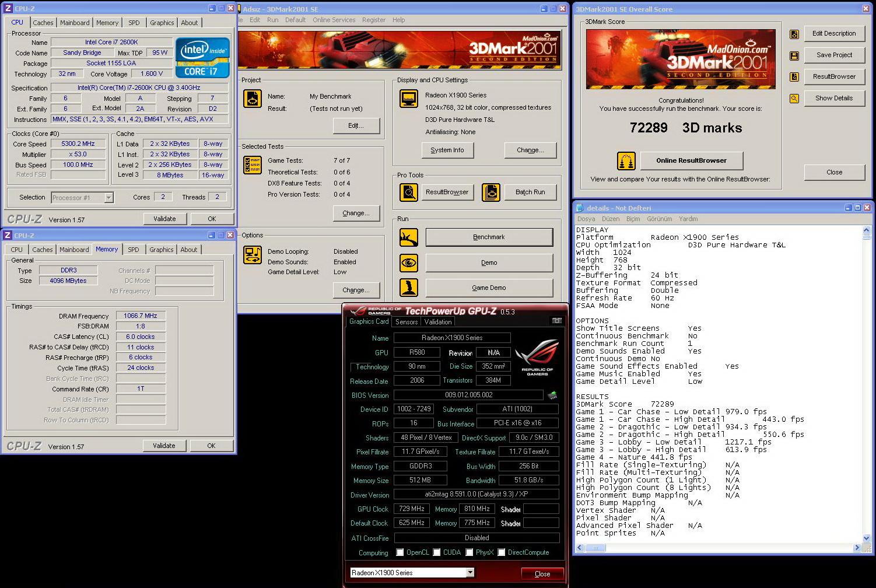Click the Close button in Overall Score window

pos(834,172)
